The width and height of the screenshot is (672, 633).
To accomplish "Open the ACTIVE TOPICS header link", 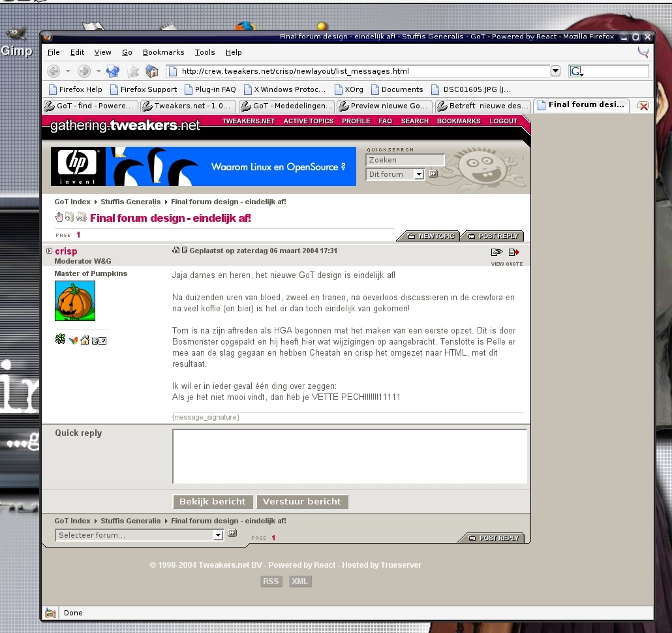I will tap(309, 121).
